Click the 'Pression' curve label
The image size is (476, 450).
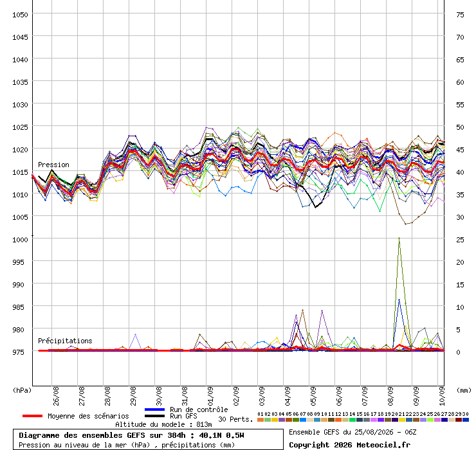53,165
